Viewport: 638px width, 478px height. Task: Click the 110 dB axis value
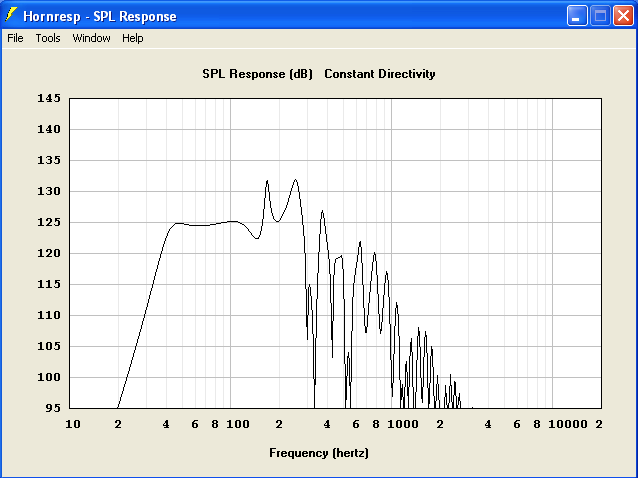click(49, 315)
